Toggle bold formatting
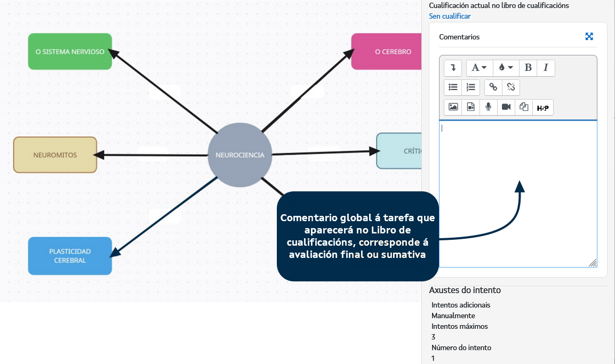This screenshot has height=364, width=615. tap(528, 68)
